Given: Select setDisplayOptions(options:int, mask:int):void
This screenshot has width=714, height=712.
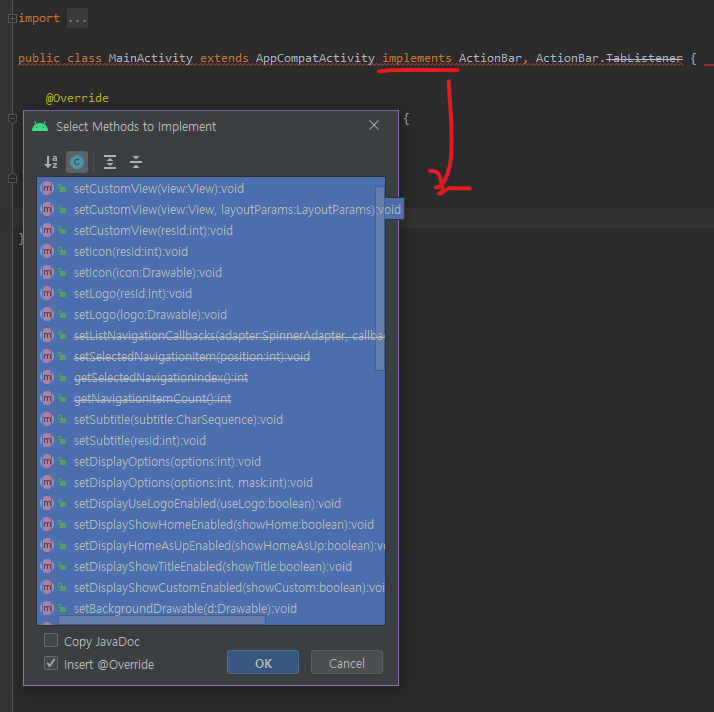Looking at the screenshot, I should pos(211,482).
